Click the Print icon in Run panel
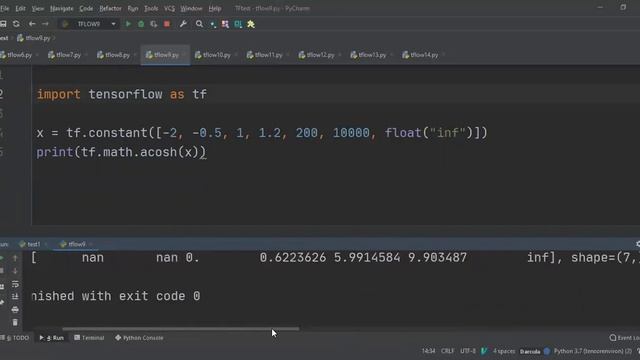The height and width of the screenshot is (360, 640). [15, 309]
